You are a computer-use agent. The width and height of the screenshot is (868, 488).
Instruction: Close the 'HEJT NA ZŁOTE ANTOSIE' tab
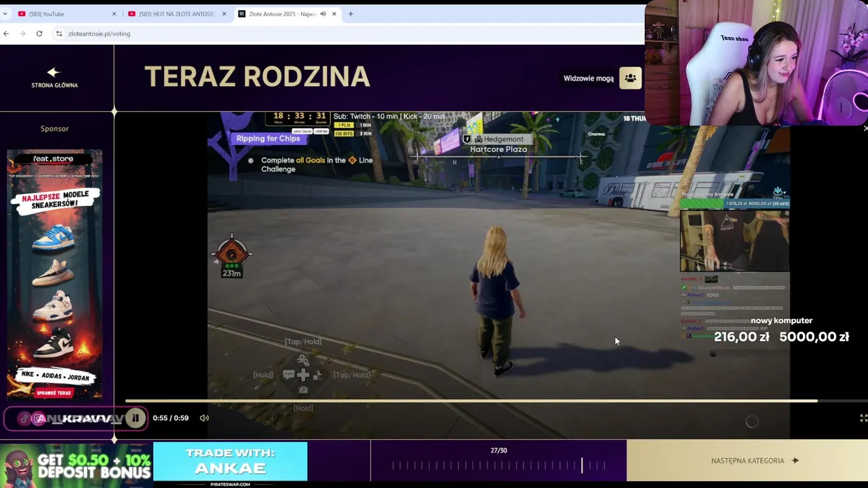pos(224,14)
